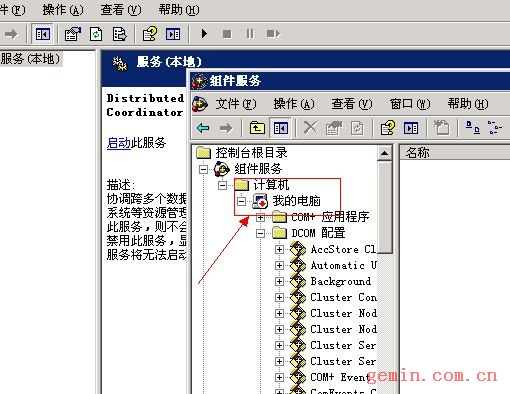Click the Start Service play icon
Screen dimensions: 510x394
coord(204,34)
